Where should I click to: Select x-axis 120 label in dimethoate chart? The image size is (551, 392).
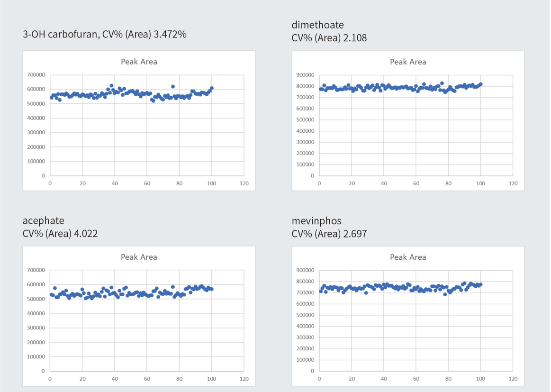pyautogui.click(x=513, y=183)
